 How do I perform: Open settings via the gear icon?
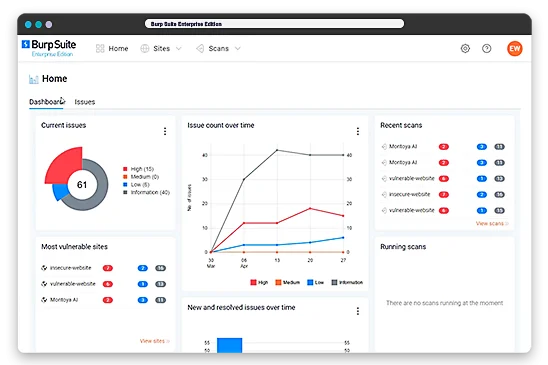(465, 49)
